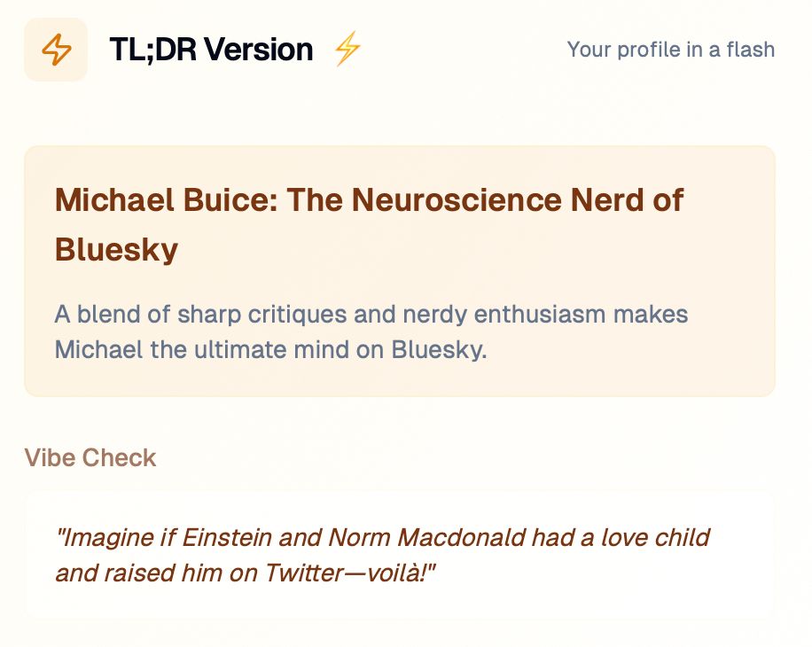Click 'love child' in the quote card
The width and height of the screenshot is (812, 647).
point(656,537)
